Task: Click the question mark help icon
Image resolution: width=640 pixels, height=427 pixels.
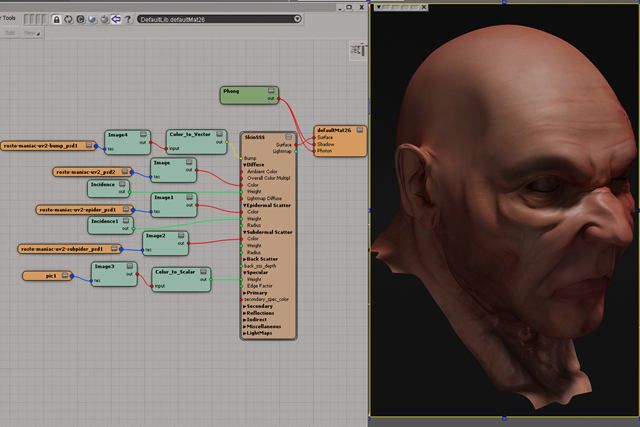Action: (128, 19)
